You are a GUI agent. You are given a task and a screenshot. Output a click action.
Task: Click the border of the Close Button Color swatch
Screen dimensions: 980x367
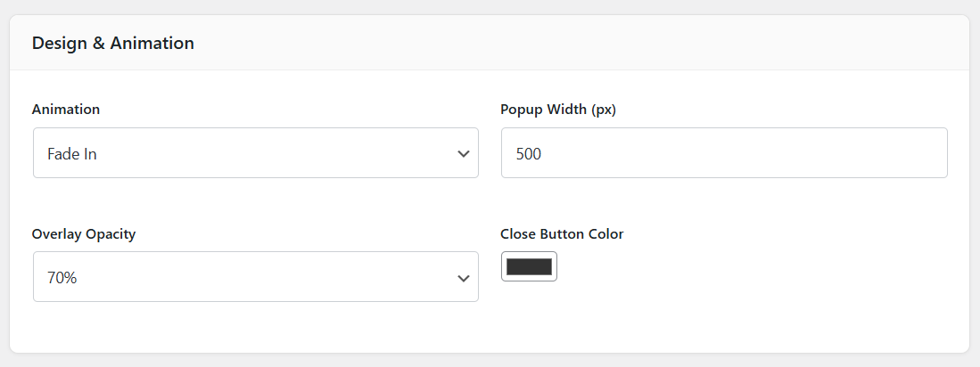pos(502,266)
